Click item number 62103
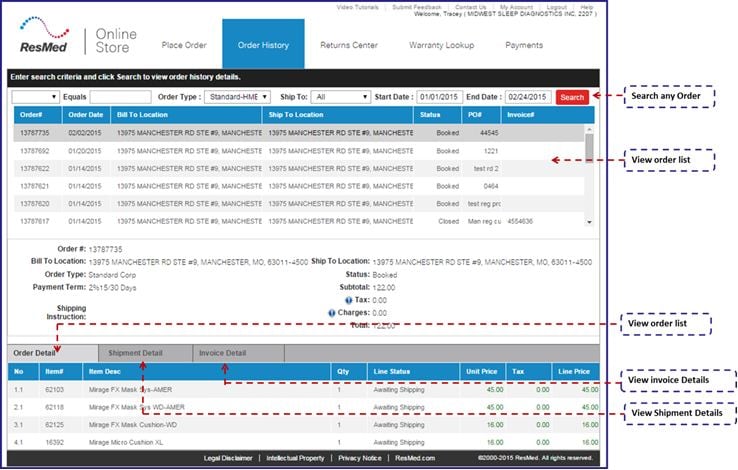 54,390
